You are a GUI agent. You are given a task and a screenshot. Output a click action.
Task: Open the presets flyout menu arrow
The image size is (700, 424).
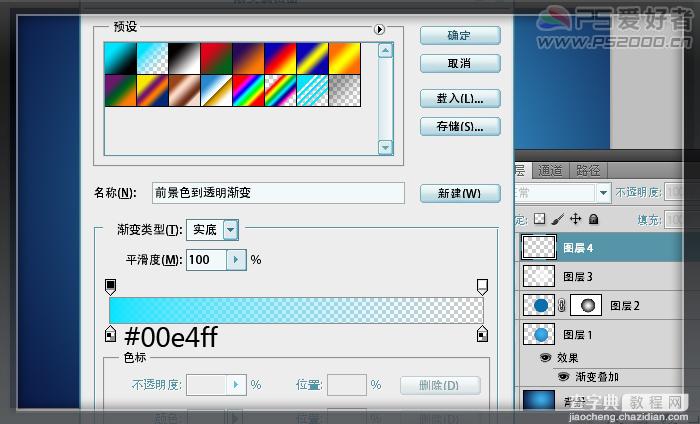click(x=379, y=29)
